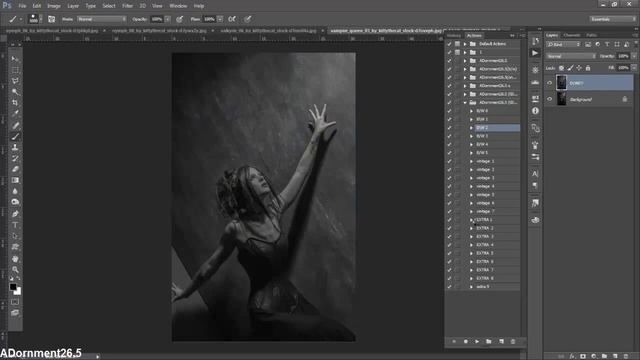
Task: Select the Horizontal Type tool
Action: (15, 225)
